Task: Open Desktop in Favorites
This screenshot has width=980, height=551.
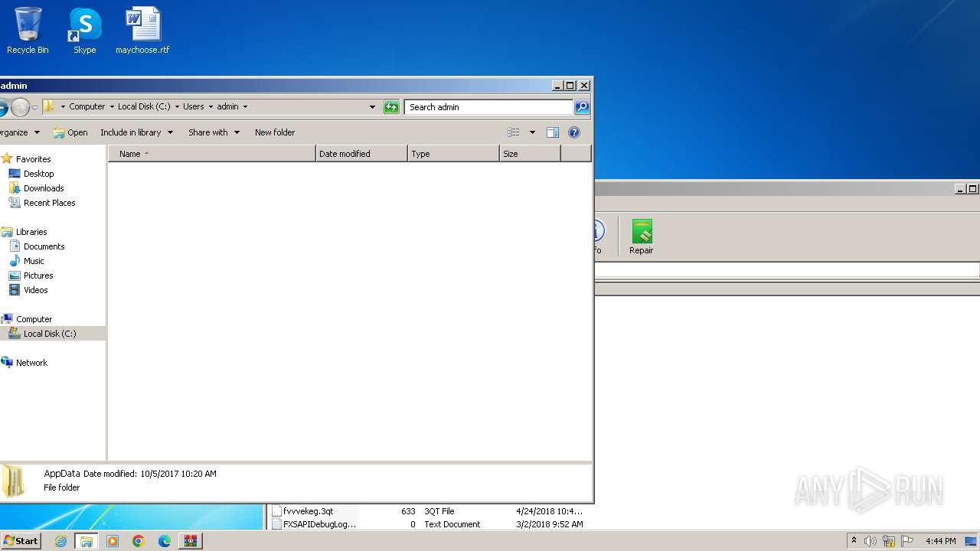Action: (38, 174)
